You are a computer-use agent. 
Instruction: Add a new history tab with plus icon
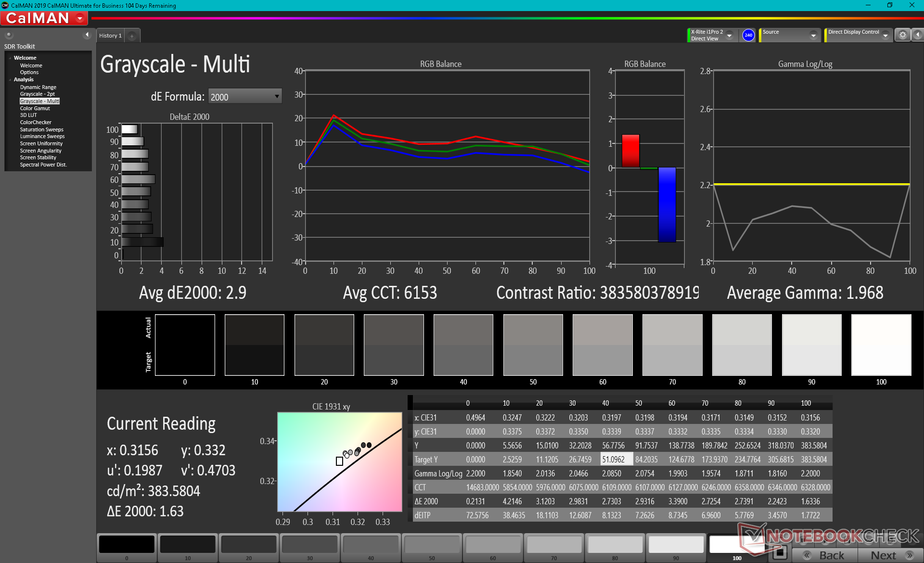(x=131, y=36)
